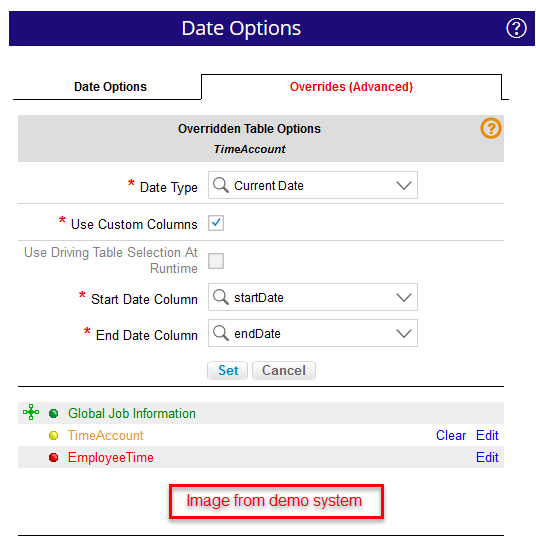Click the Cancel button
Viewport: 536px width, 536px height.
(284, 371)
